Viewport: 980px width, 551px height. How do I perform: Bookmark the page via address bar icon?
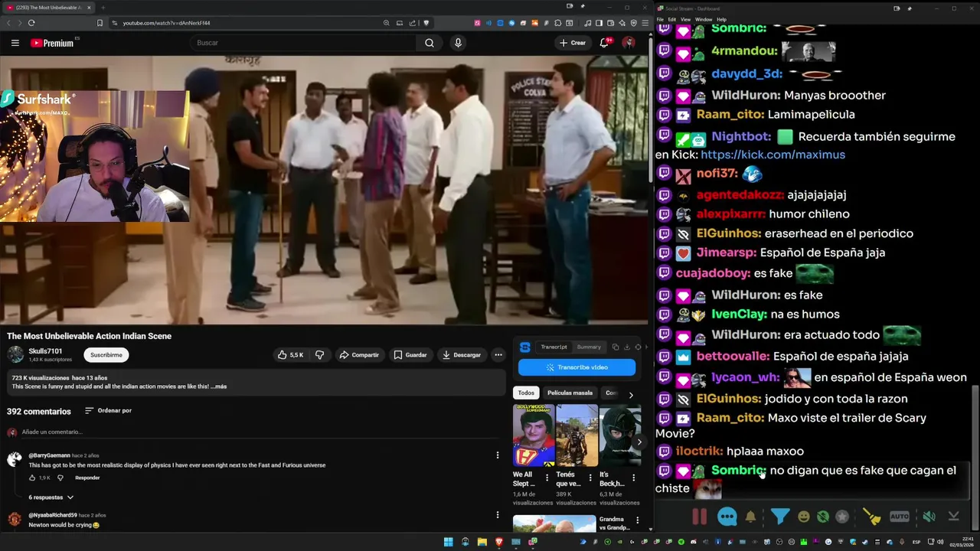click(x=100, y=23)
